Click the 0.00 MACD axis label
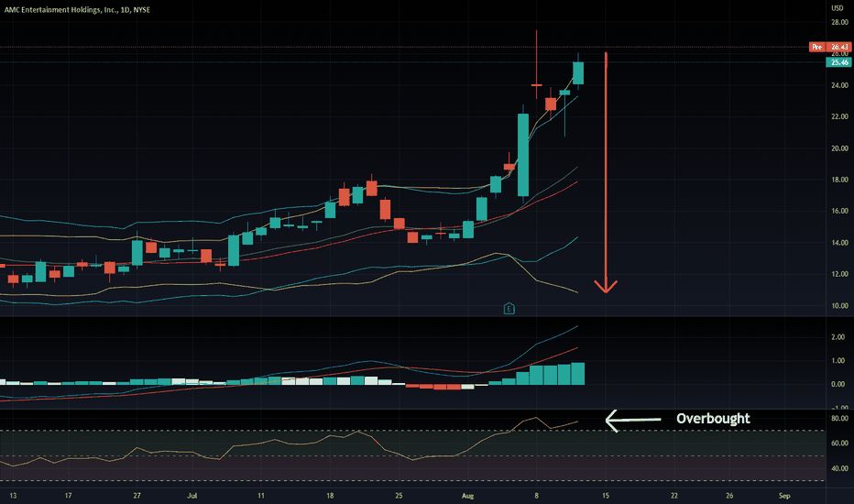Image resolution: width=854 pixels, height=504 pixels. tap(838, 384)
